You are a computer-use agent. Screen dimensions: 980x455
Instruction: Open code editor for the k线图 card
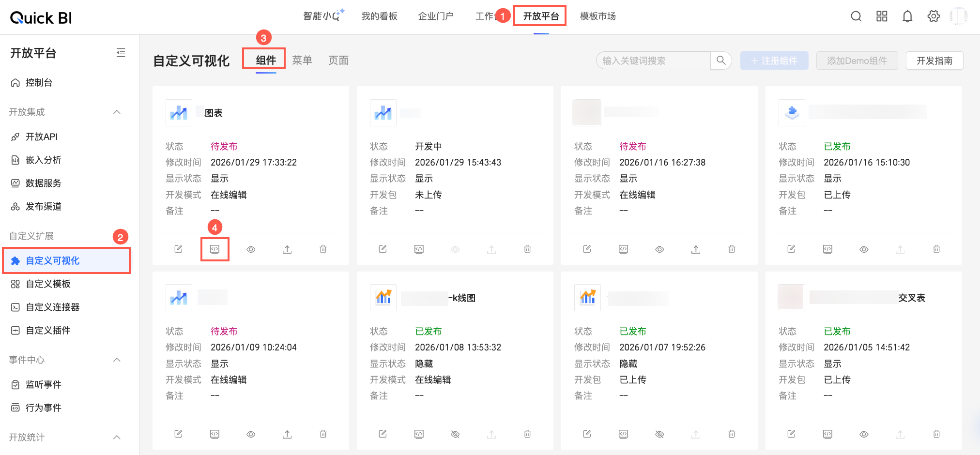point(419,434)
